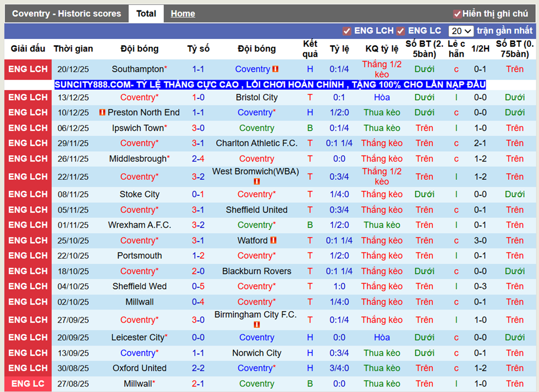Click the ENG LCH badge on 06/12/25 row

tap(28, 128)
